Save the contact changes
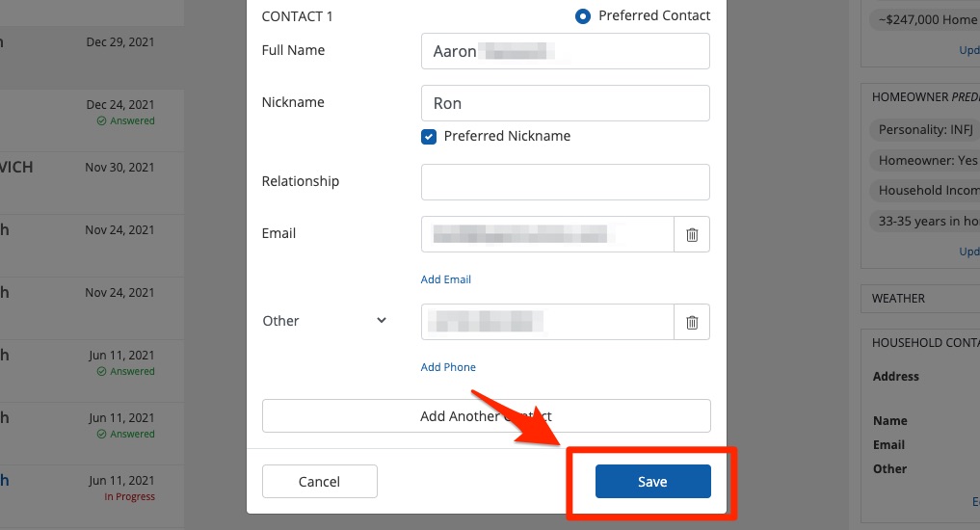The image size is (980, 530). tap(652, 482)
